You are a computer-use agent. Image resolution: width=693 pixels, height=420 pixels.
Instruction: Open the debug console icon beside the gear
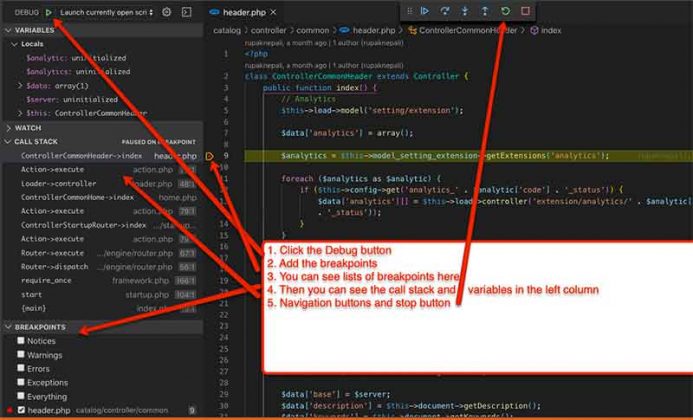186,12
